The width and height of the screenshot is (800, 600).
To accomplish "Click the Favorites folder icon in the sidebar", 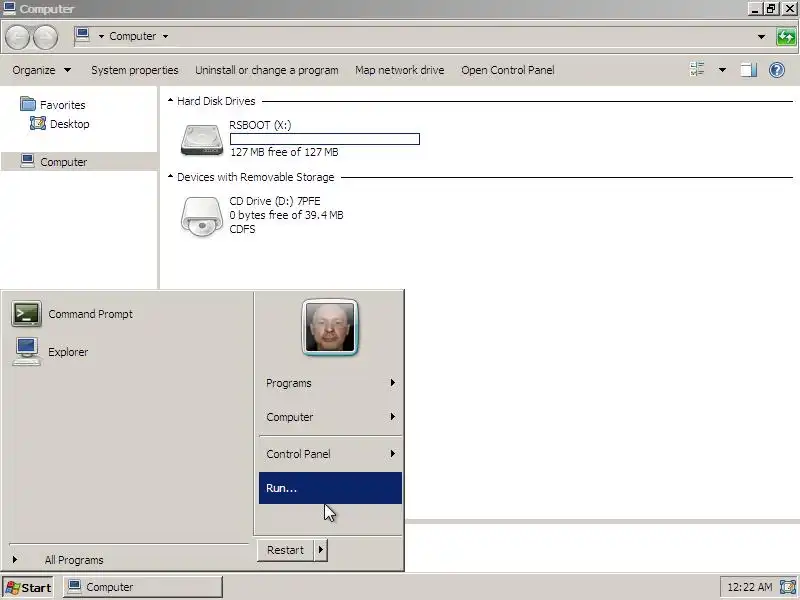I will tap(28, 104).
